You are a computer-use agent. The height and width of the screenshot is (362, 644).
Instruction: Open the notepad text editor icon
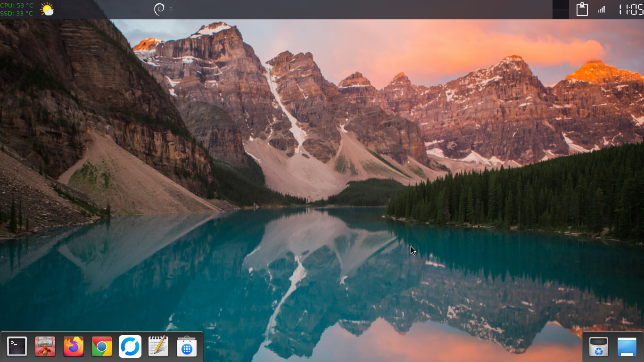coord(158,347)
